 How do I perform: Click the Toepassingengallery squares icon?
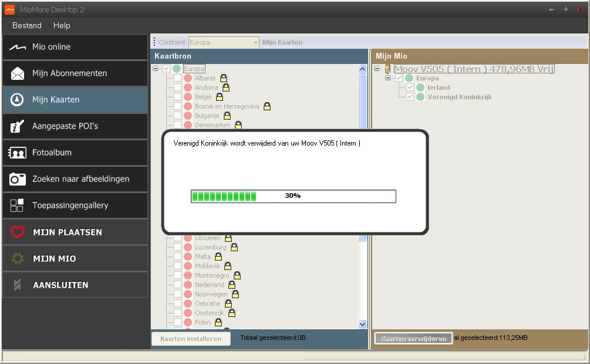(x=17, y=205)
